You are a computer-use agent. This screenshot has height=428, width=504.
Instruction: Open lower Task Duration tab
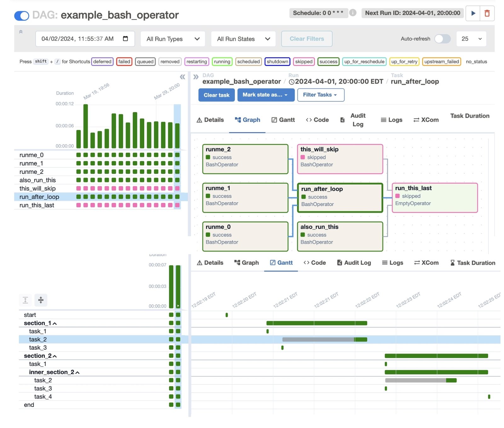coord(472,263)
